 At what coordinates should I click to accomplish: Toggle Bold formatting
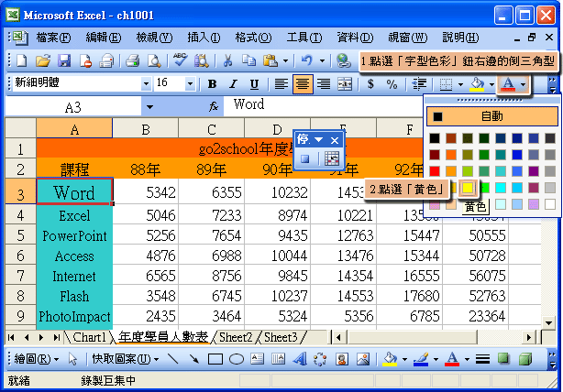[x=212, y=84]
